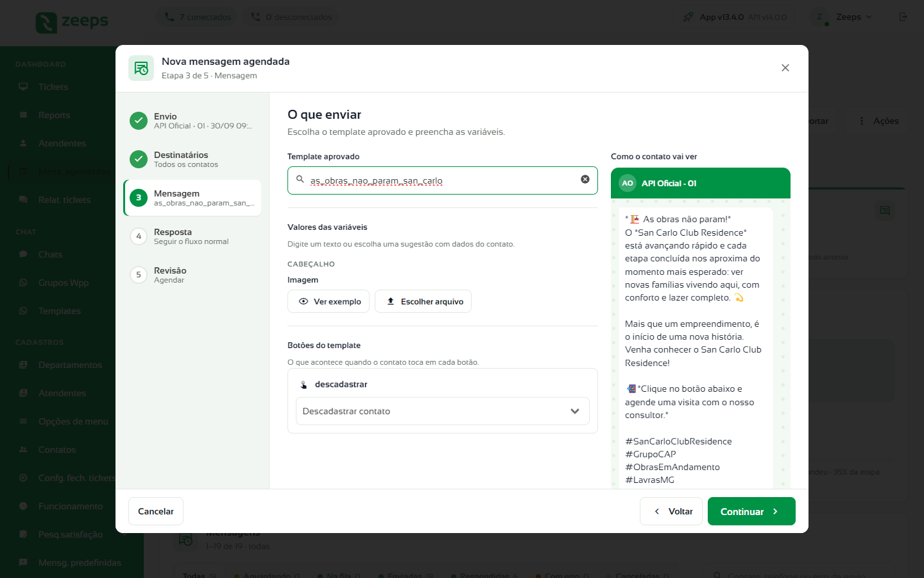Jump to Revisão step 5
The height and width of the screenshot is (578, 924).
[193, 275]
